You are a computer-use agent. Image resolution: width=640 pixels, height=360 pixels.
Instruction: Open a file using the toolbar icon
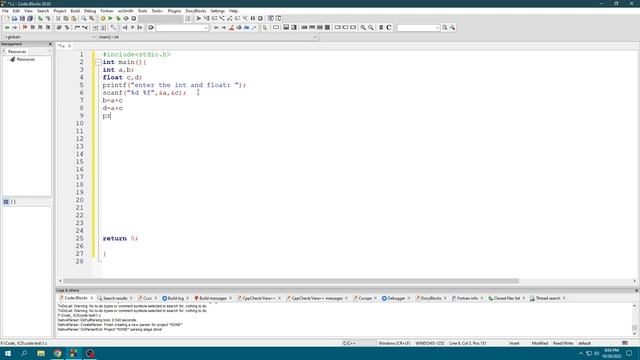[x=14, y=18]
